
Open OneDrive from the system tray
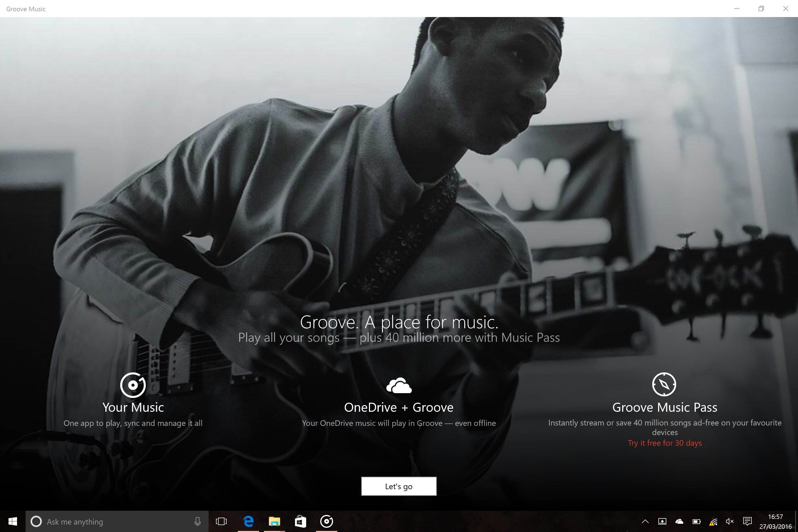(679, 521)
